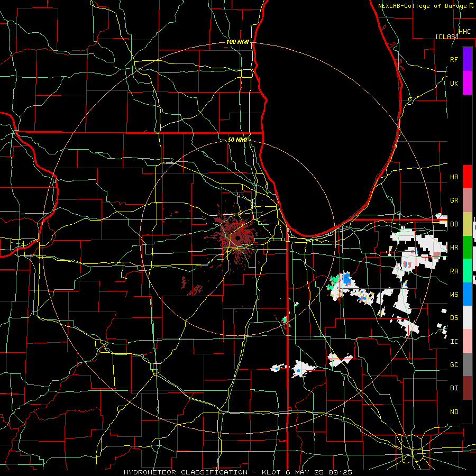Click the GR graupel legend color swatch
476x476 pixels.
tap(467, 200)
